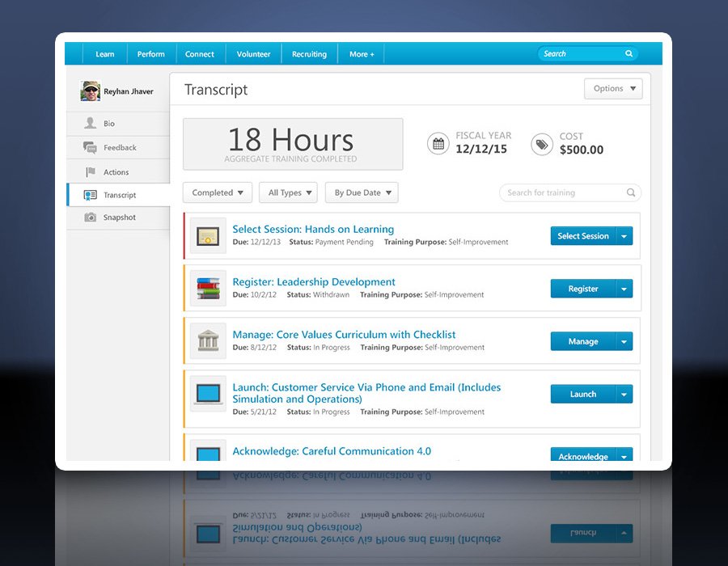Go to Bio in sidebar
Screen dimensions: 728x566
coord(118,124)
